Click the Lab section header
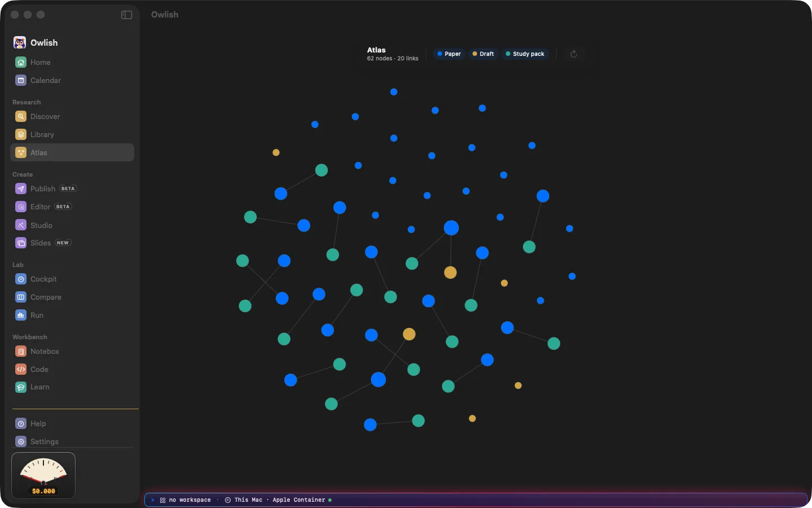 [x=18, y=265]
